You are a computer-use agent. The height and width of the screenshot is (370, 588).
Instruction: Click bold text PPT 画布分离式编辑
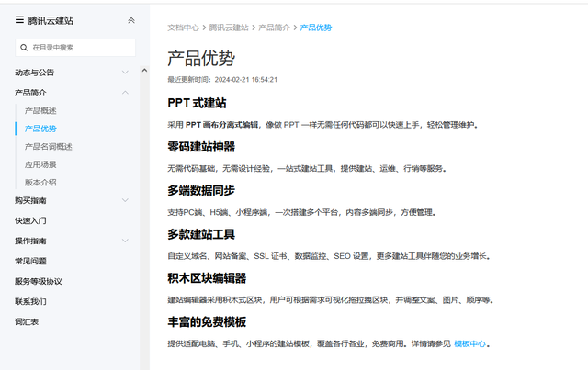[221, 125]
